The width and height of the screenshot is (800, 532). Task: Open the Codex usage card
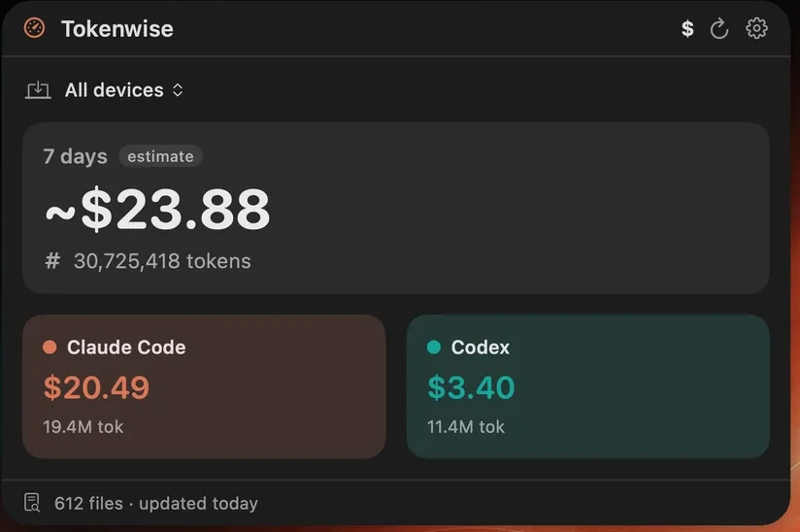587,386
